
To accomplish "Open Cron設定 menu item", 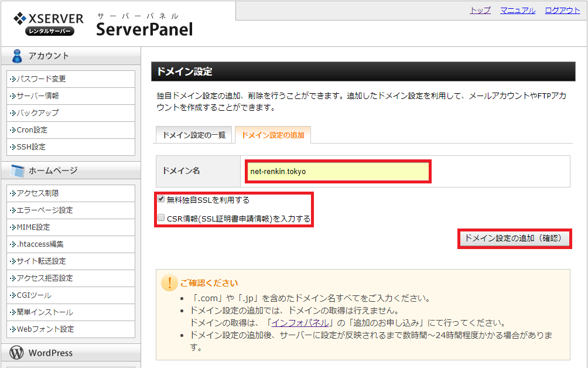I will 32,130.
